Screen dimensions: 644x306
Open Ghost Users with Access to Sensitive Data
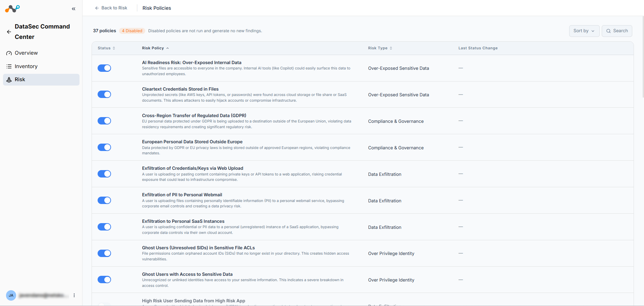187,274
